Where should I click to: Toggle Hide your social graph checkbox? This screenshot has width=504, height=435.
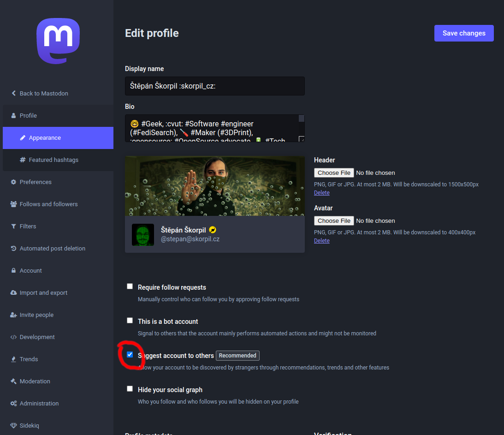[x=130, y=389]
